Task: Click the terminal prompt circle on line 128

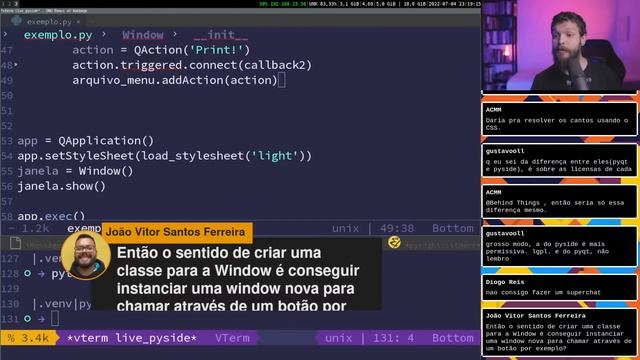Action: (27, 273)
